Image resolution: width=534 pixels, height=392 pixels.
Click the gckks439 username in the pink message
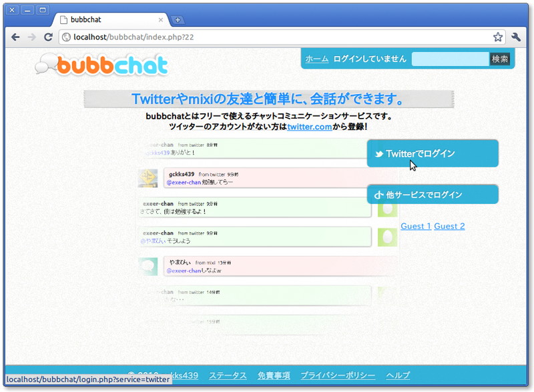click(x=182, y=174)
